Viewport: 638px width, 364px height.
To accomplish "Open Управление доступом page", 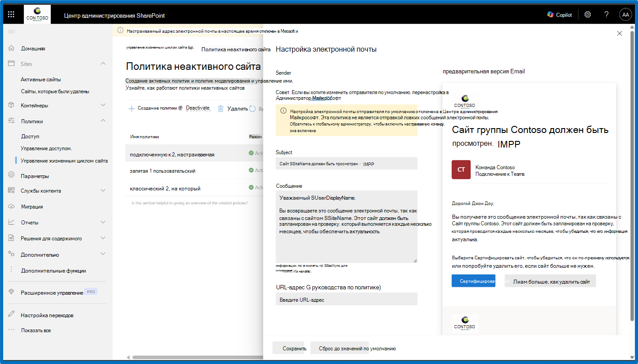I will click(46, 148).
